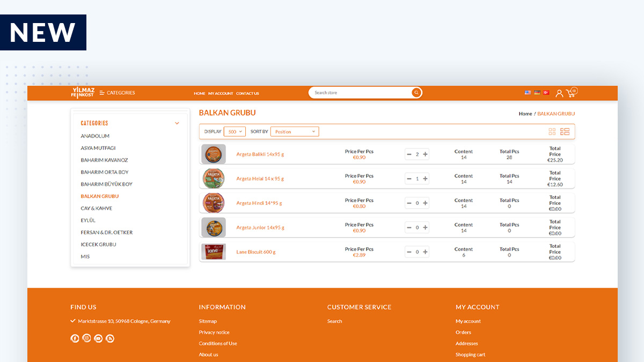
Task: Open Argeta Hindi 14*95 g link
Action: (259, 203)
